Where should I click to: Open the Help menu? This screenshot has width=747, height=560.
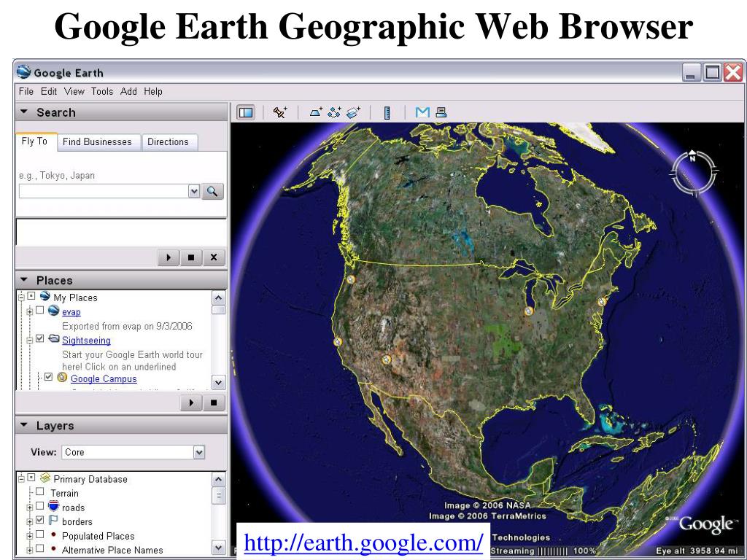[153, 91]
